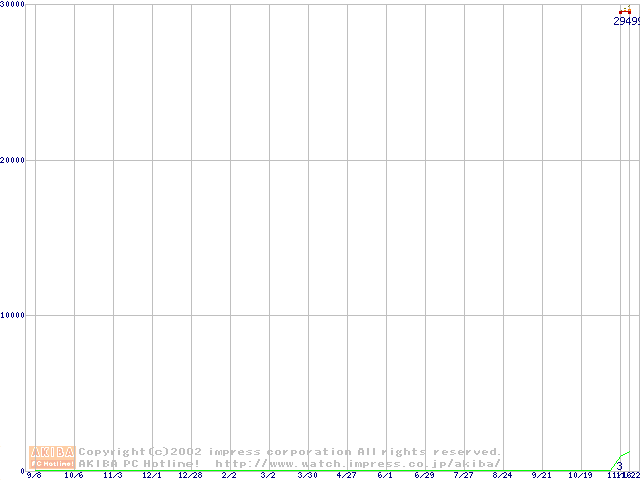Click the 29499 price value label
The image size is (640, 480).
pos(626,21)
